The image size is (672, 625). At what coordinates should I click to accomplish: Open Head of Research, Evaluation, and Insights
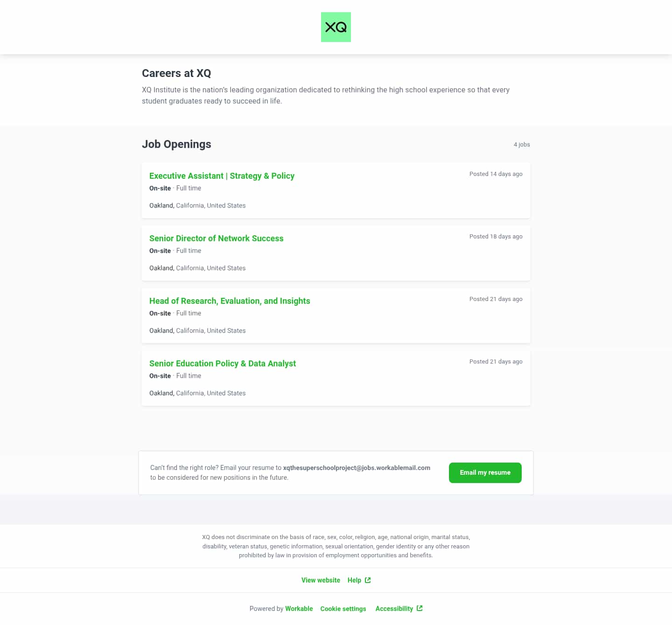pyautogui.click(x=230, y=301)
